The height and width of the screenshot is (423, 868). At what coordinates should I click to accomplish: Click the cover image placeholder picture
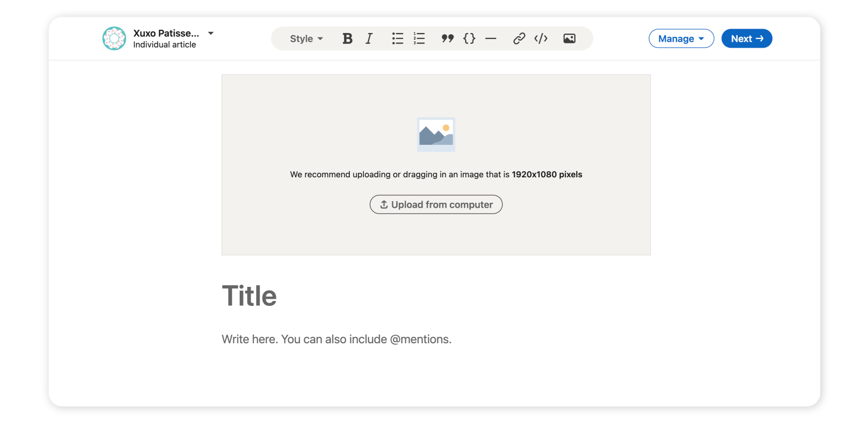[x=436, y=134]
